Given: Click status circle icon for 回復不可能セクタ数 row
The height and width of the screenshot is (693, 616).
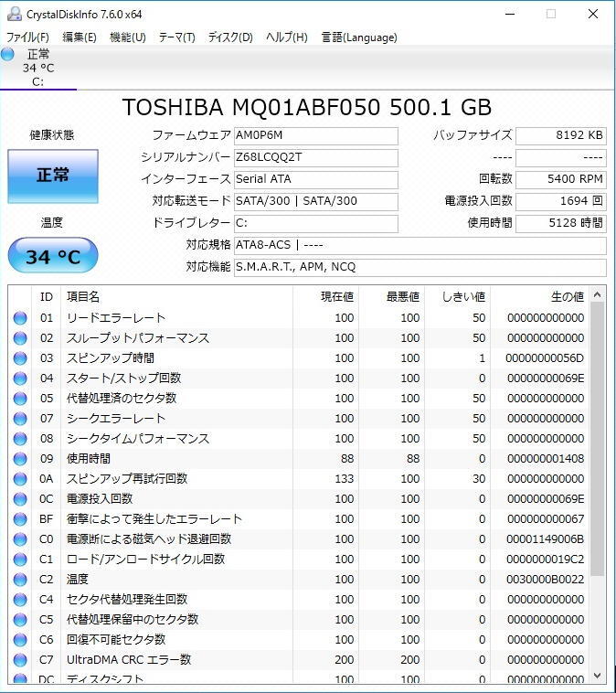Looking at the screenshot, I should [20, 640].
